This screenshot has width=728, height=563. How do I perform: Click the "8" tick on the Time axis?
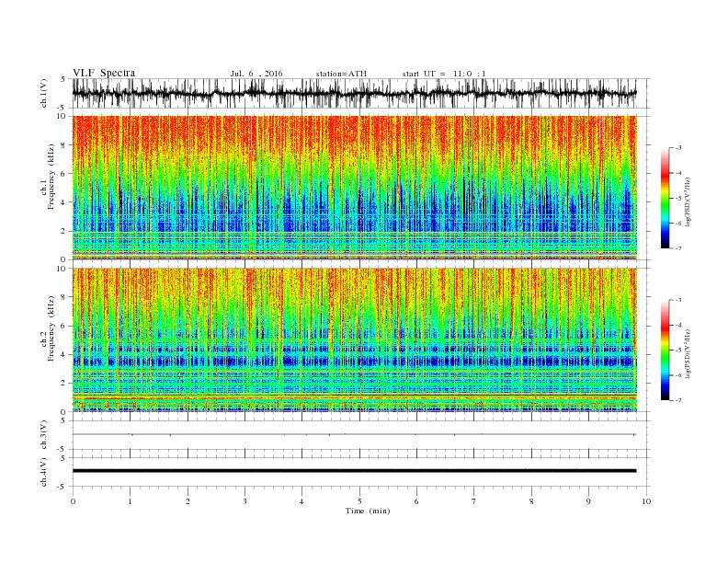point(531,501)
